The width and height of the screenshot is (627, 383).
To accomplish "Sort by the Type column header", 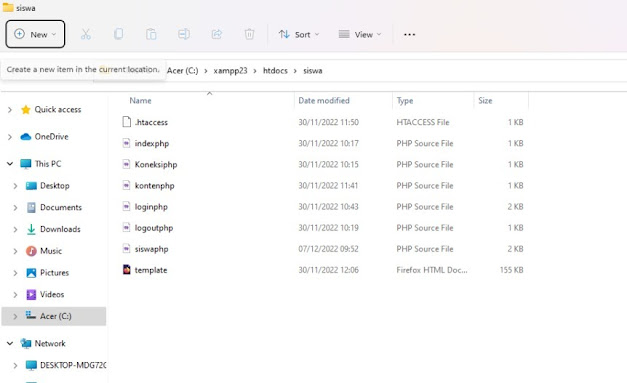I will click(405, 100).
